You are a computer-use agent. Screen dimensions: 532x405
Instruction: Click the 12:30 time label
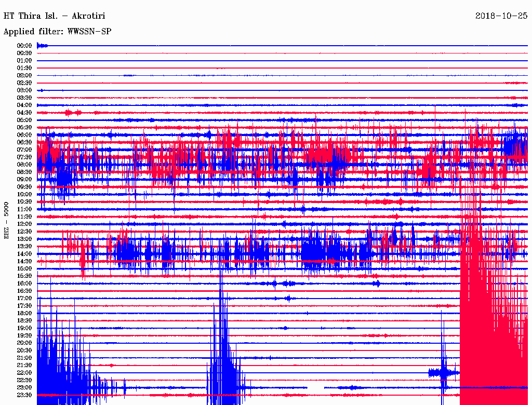[x=24, y=232]
